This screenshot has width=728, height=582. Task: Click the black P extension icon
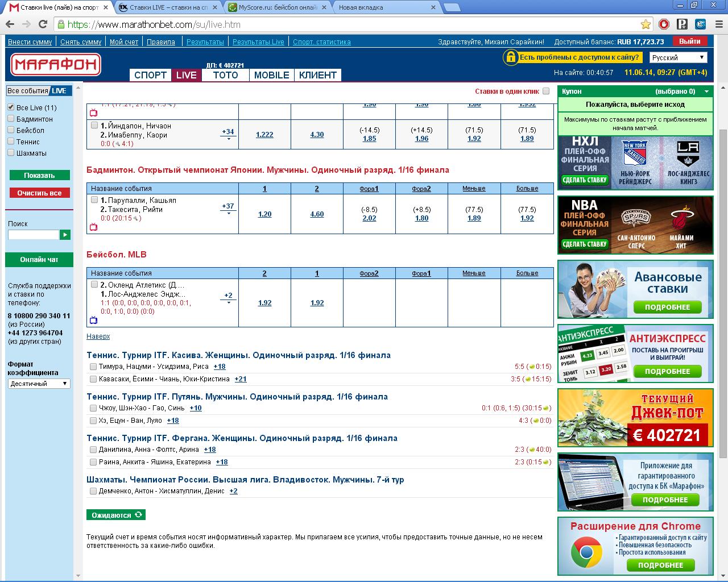(682, 24)
